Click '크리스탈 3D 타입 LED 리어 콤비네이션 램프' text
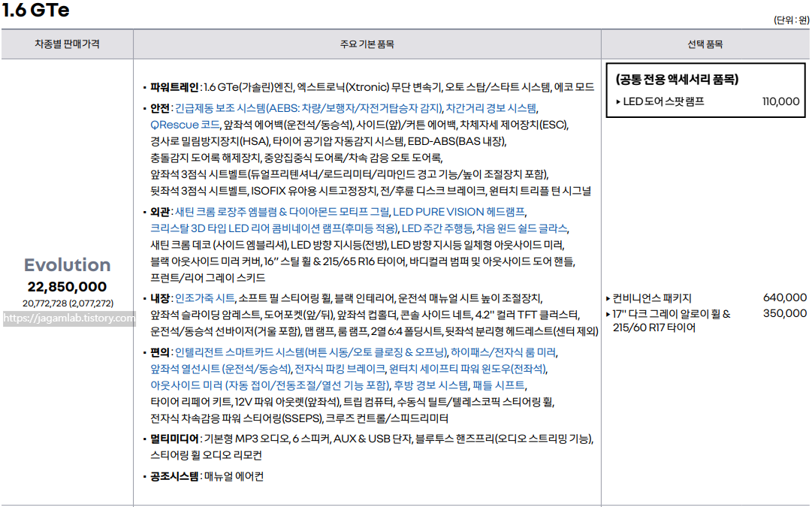812x507 pixels. tap(246, 228)
